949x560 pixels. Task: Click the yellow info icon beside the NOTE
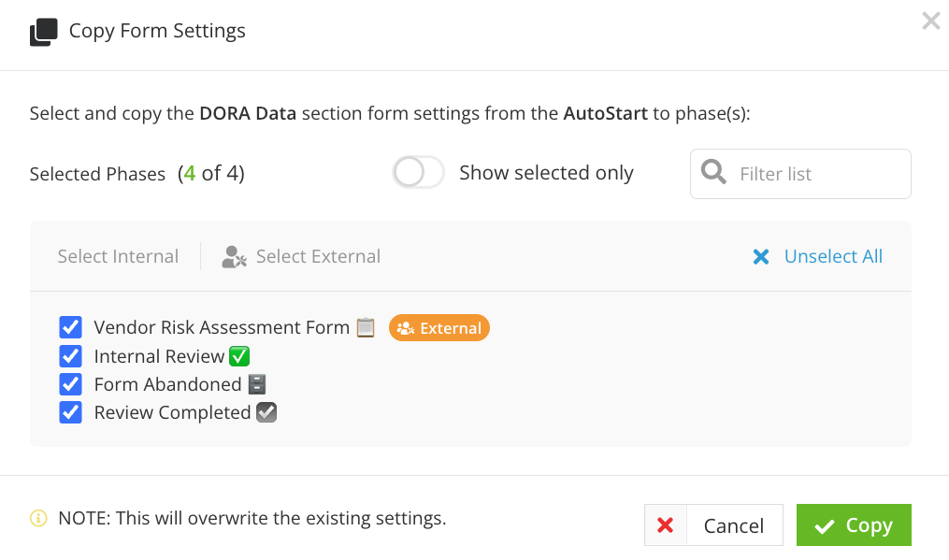(38, 518)
